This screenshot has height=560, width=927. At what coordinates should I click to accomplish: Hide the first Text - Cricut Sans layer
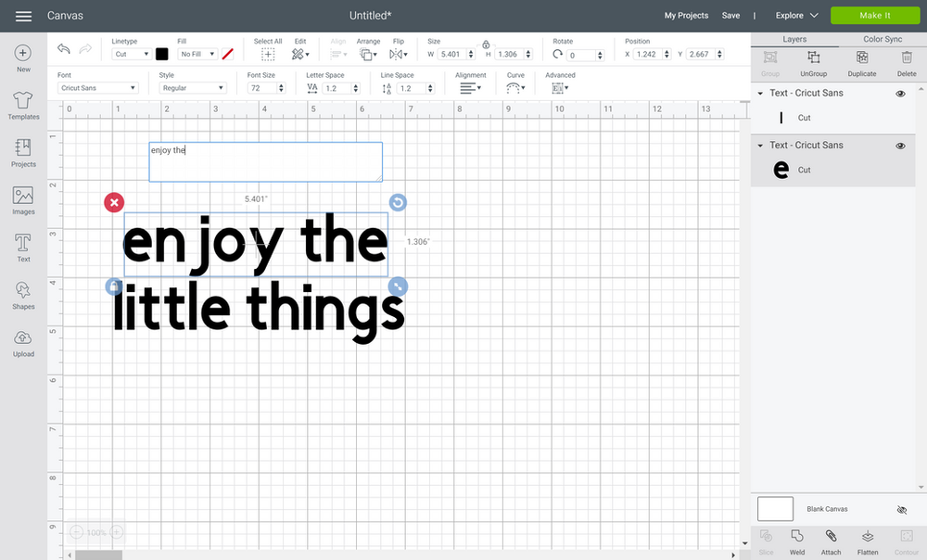pos(899,94)
